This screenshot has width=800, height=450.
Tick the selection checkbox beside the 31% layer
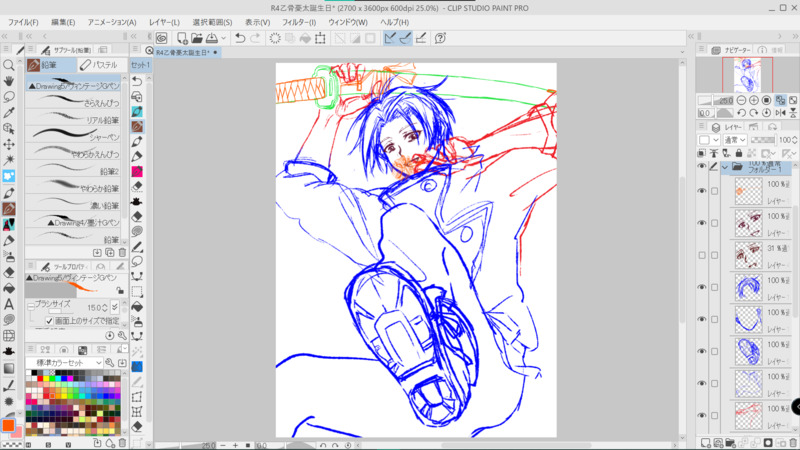point(714,255)
